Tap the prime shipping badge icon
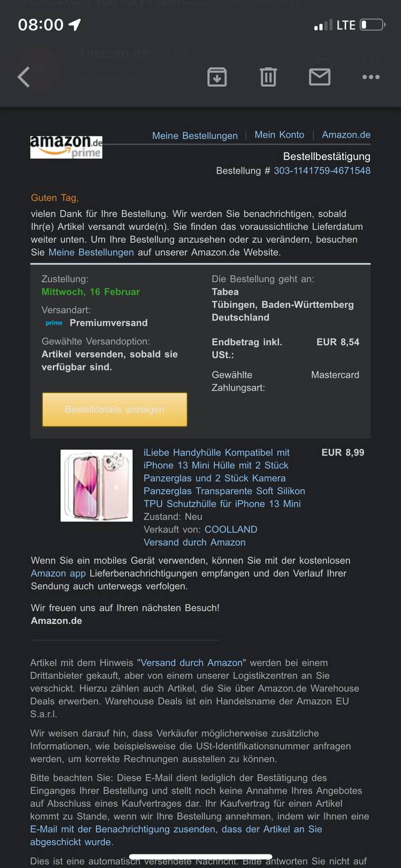Viewport: 401px width, 868px height. [x=54, y=323]
